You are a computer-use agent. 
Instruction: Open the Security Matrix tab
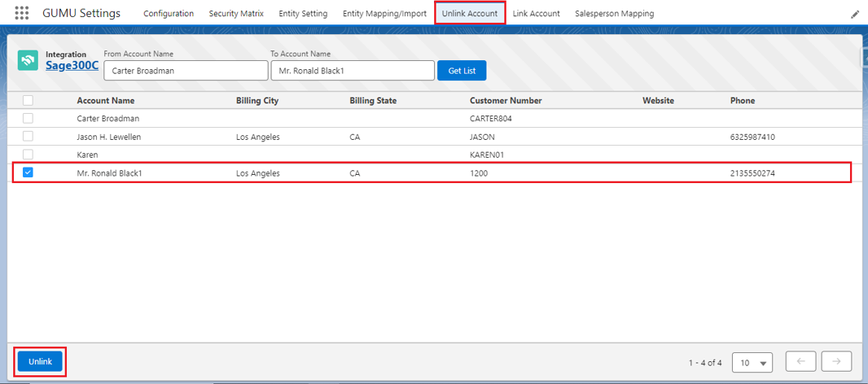pos(236,14)
